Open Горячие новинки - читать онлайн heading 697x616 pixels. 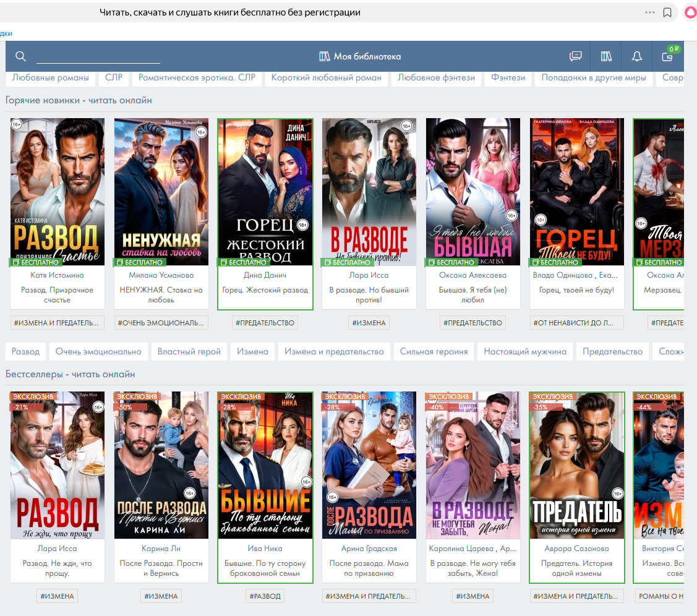79,100
